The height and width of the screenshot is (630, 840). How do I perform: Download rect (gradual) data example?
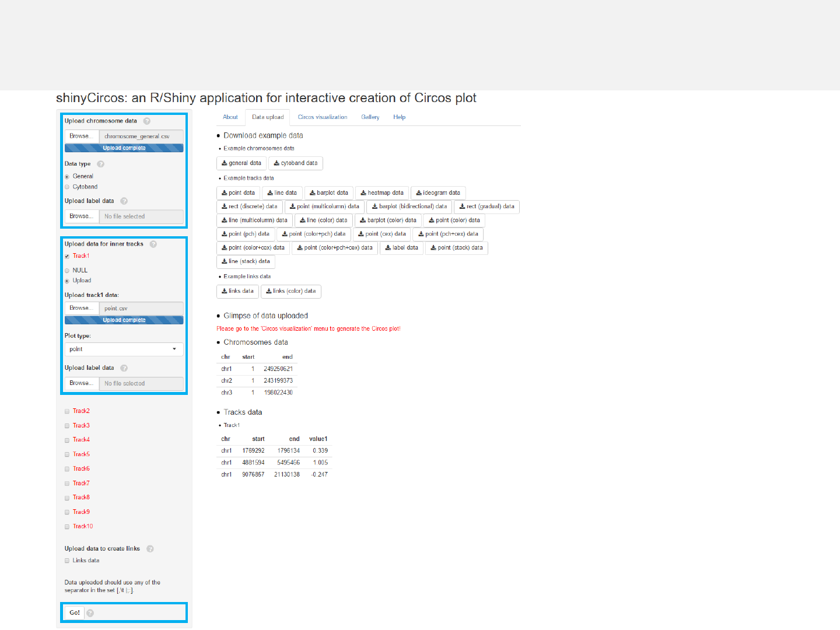[487, 206]
